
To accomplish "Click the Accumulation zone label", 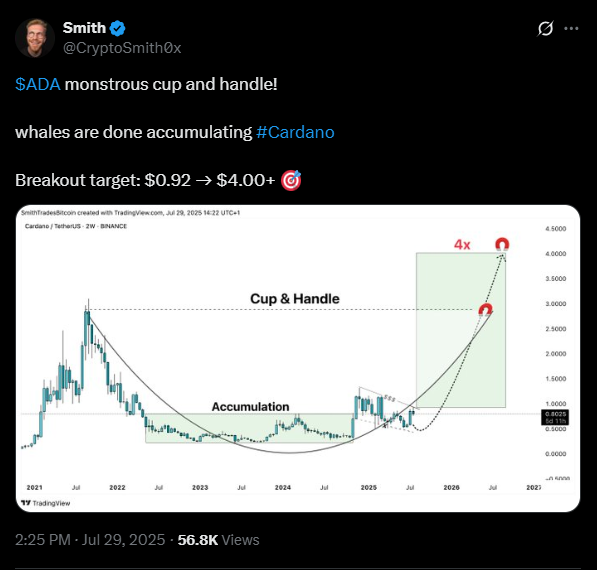I will [x=251, y=407].
